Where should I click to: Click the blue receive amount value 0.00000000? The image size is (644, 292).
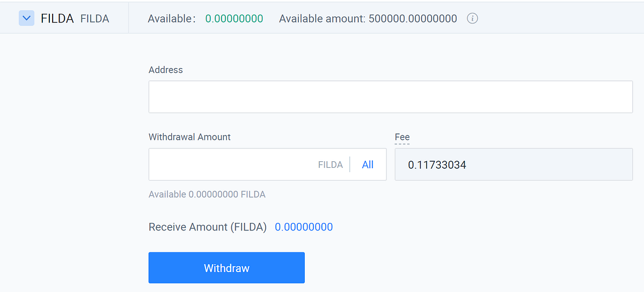click(x=304, y=227)
